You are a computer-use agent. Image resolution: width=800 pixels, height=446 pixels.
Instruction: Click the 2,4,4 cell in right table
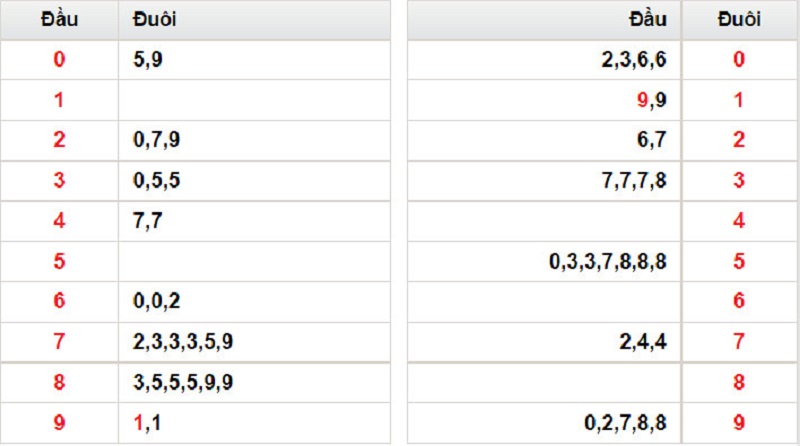click(643, 342)
